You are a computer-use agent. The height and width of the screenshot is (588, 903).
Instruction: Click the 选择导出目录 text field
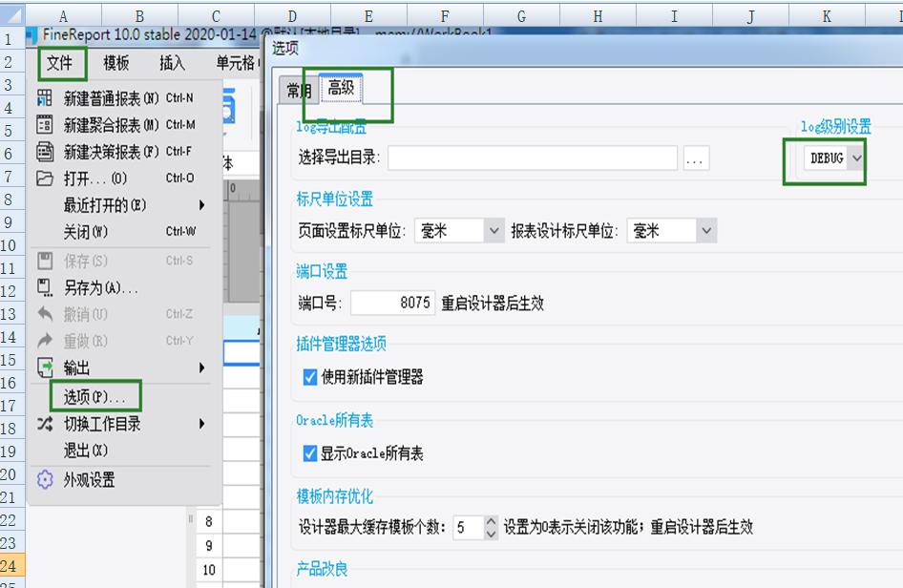click(x=532, y=157)
